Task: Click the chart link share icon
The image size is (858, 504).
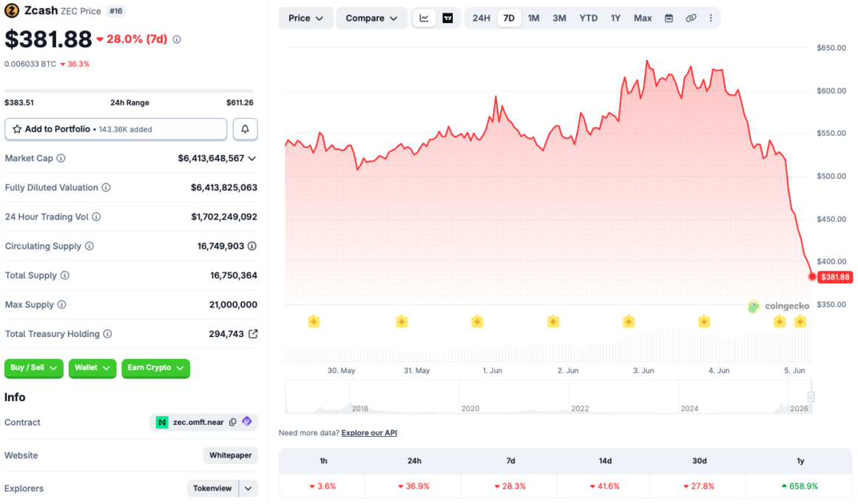Action: click(691, 18)
